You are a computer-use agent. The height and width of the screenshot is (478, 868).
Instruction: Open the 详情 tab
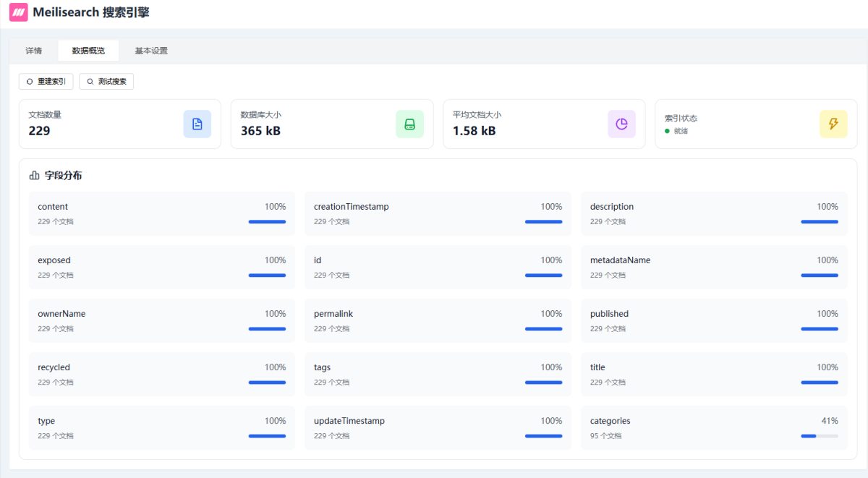[x=34, y=51]
